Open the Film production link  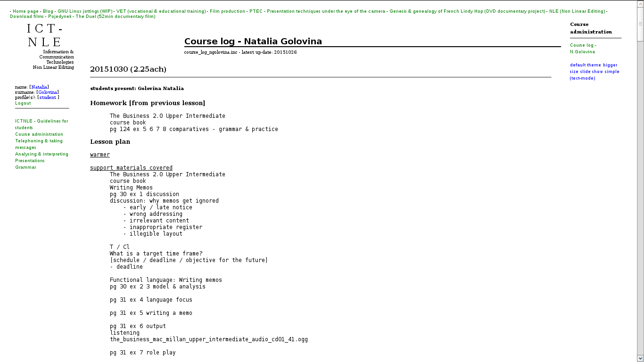pyautogui.click(x=227, y=11)
